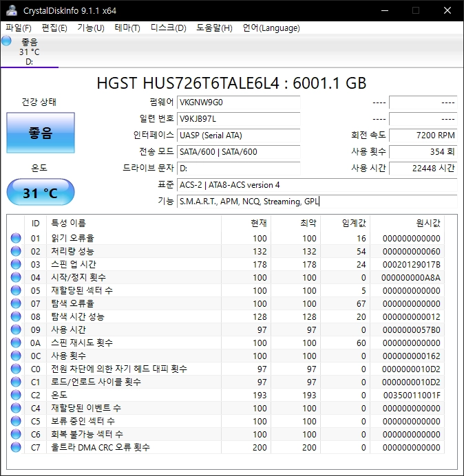Screen dimensions: 464x476
Task: Click the 최악 column header
Action: [295, 223]
